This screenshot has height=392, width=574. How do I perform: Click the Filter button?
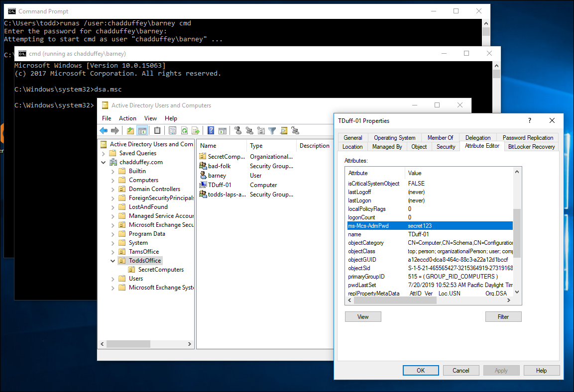pyautogui.click(x=503, y=317)
